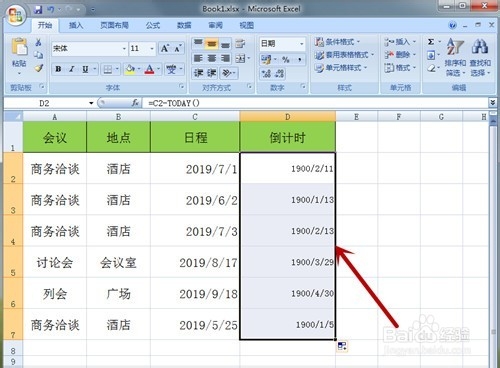Switch to 审阅 ribbon tab
500x368 pixels.
(x=215, y=25)
